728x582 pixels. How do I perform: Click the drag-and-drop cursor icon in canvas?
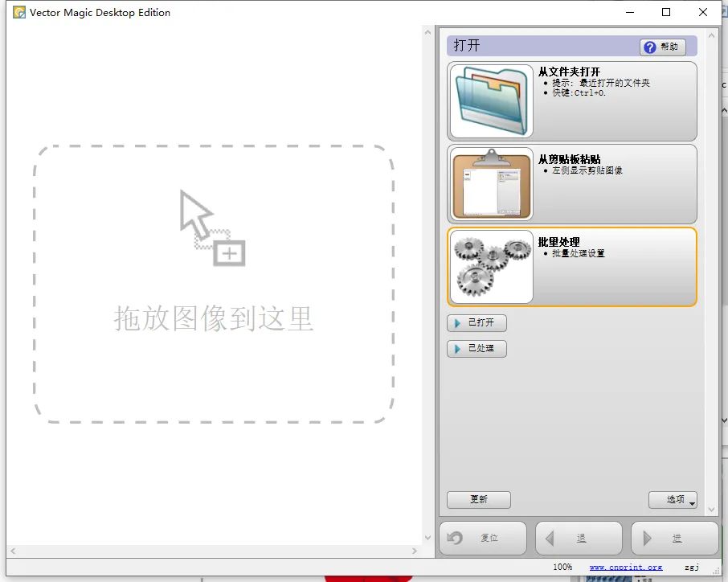[211, 228]
